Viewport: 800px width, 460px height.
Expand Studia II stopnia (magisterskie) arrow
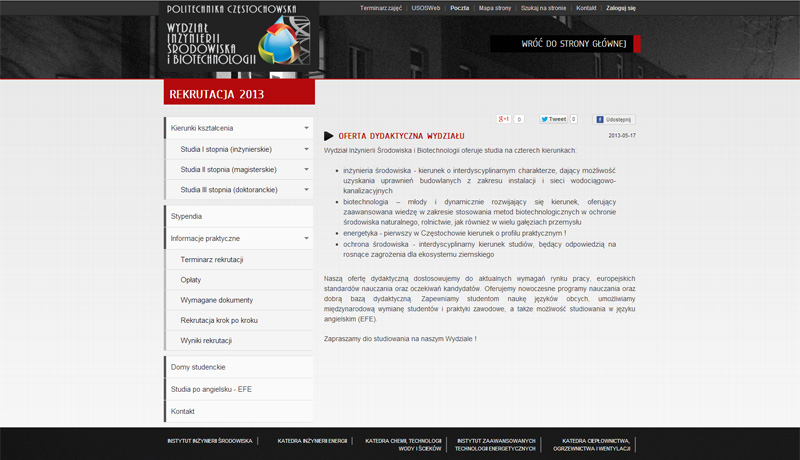(306, 169)
